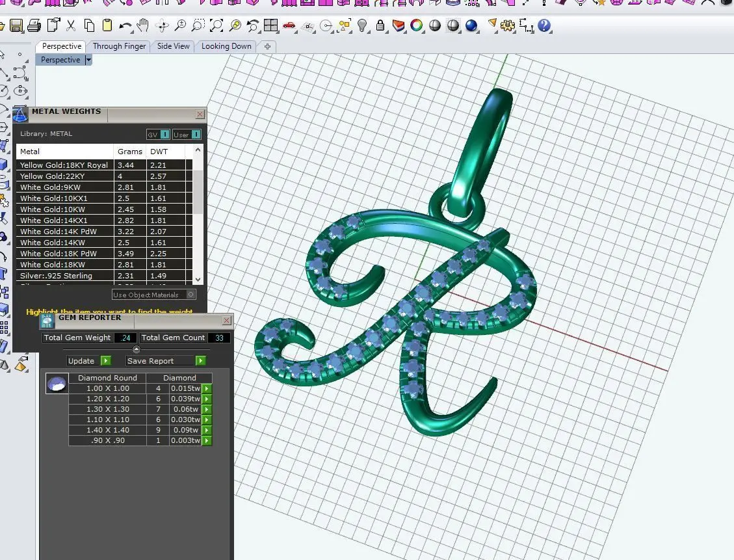
Task: Click the select objects shapes icon
Action: coord(345,25)
